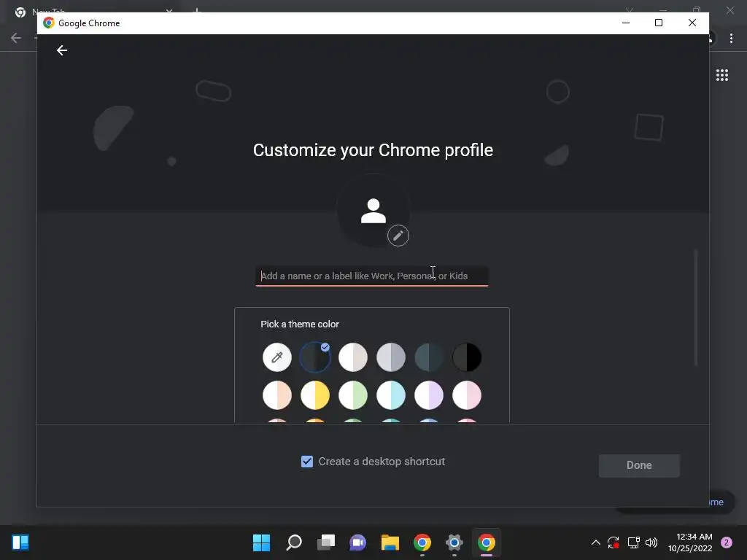
Task: Toggle Create a desktop shortcut checkbox
Action: [307, 462]
